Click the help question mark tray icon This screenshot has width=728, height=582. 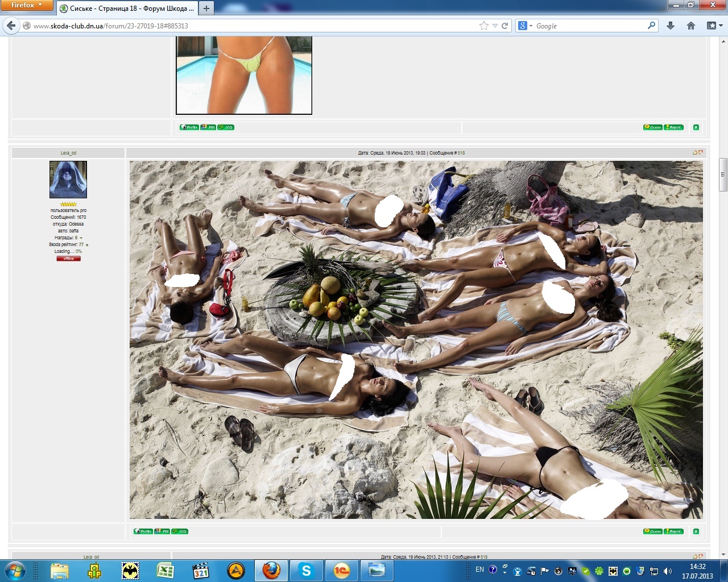(493, 569)
